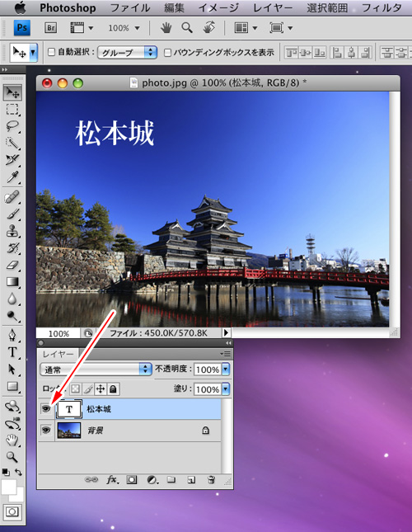Open the グループ auto-select dropdown
The width and height of the screenshot is (412, 532).
pos(128,53)
